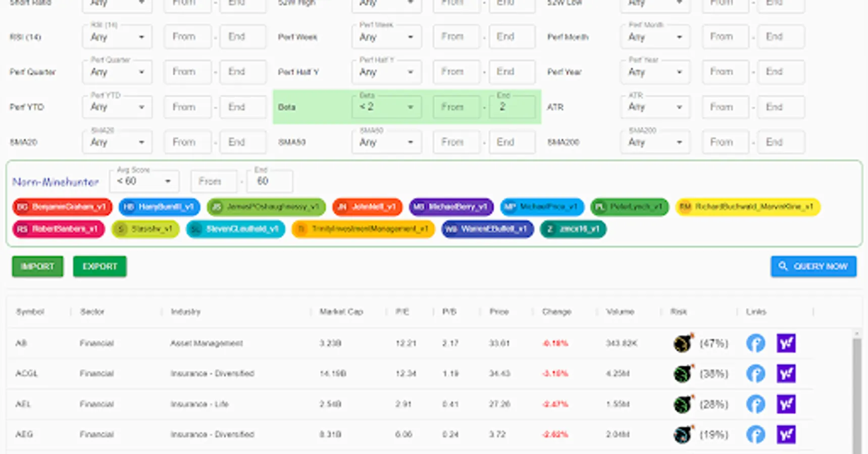Open the risk bomb icon for AEL
Screen dimensions: 868x454
point(683,404)
